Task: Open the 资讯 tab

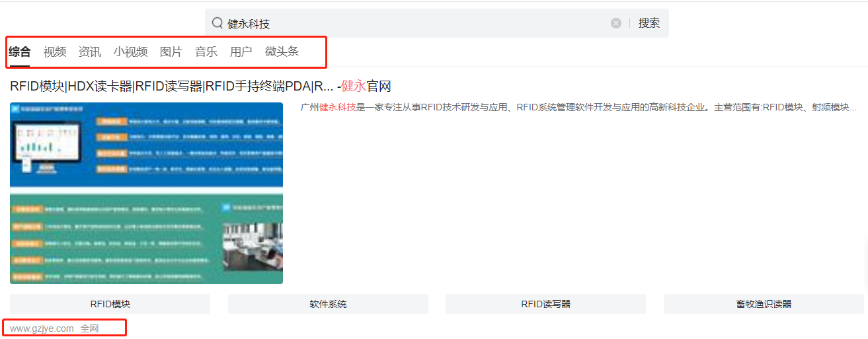Action: pyautogui.click(x=90, y=52)
